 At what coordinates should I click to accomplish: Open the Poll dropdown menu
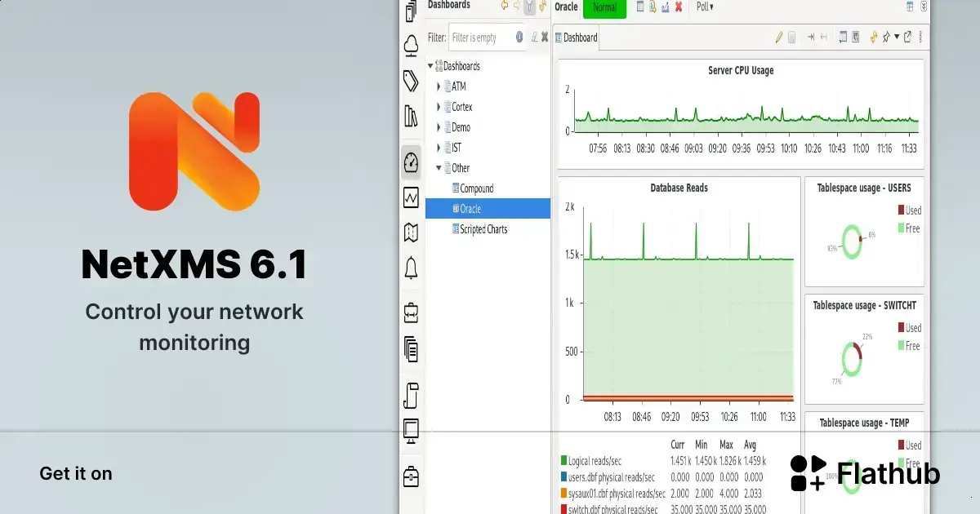click(705, 7)
